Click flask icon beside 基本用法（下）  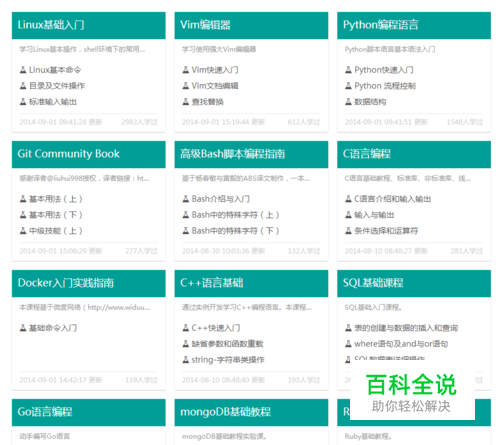coord(23,215)
